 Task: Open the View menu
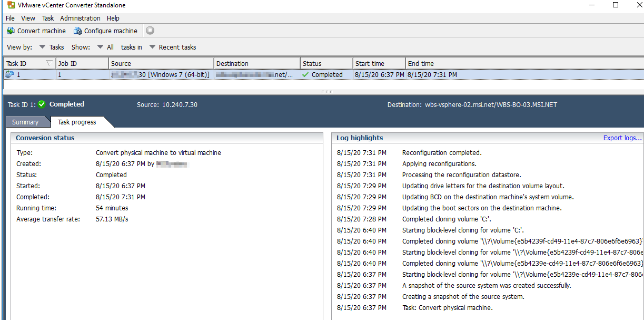pyautogui.click(x=28, y=18)
